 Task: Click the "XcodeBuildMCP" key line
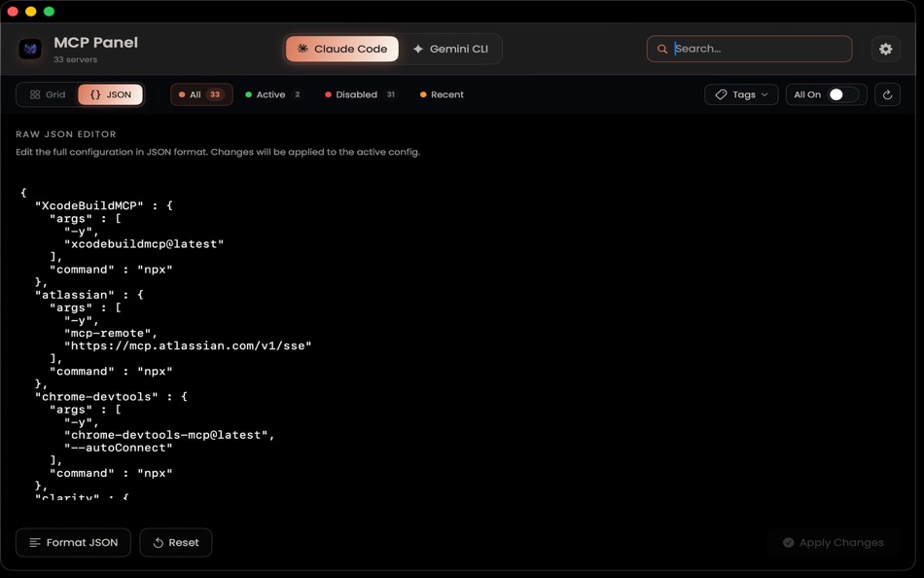[104, 205]
